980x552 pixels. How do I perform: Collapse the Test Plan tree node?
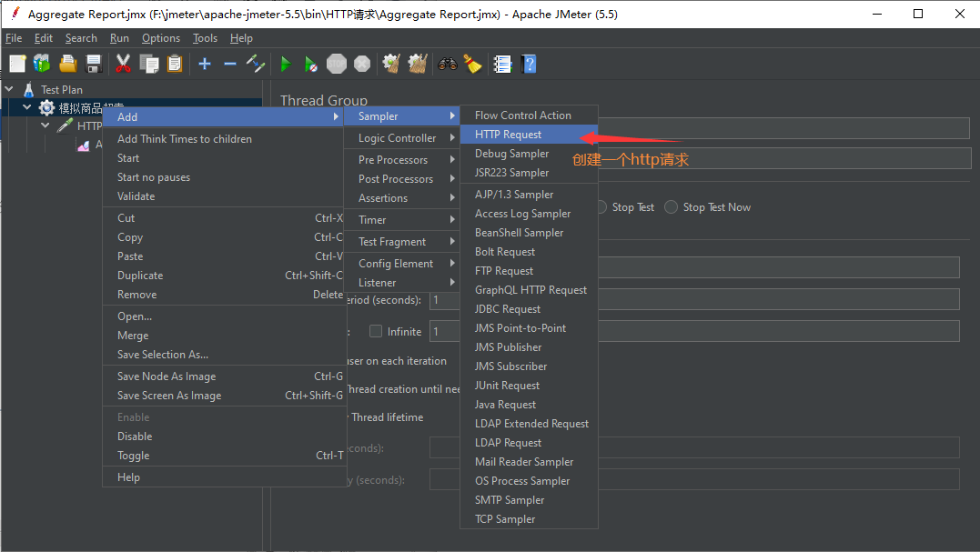click(x=9, y=89)
